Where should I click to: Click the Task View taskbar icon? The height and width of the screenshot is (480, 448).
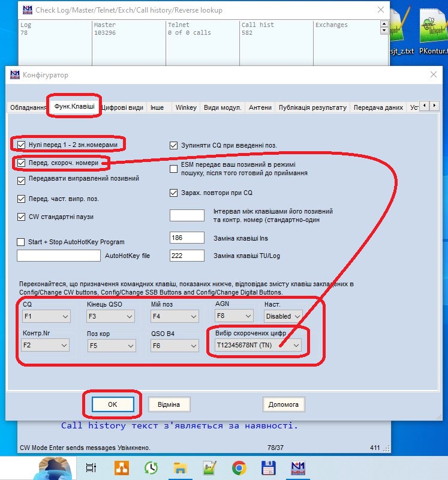[91, 467]
